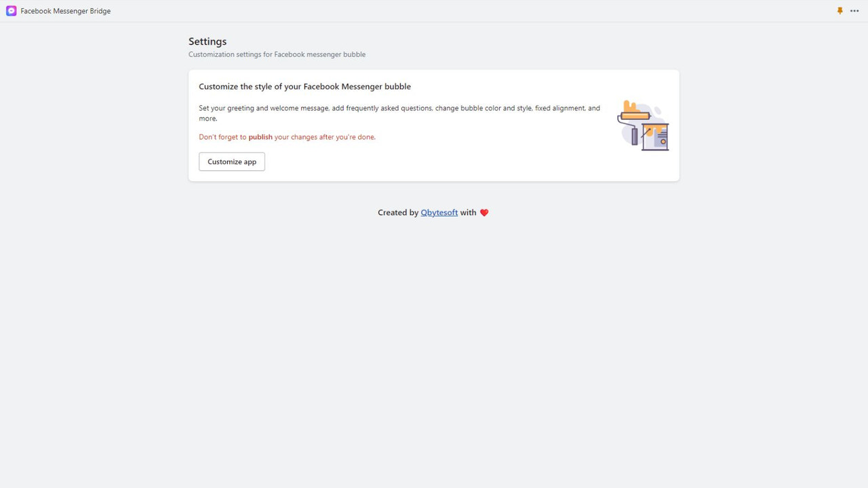868x488 pixels.
Task: Click the customization settings subtitle text
Action: pyautogui.click(x=277, y=54)
